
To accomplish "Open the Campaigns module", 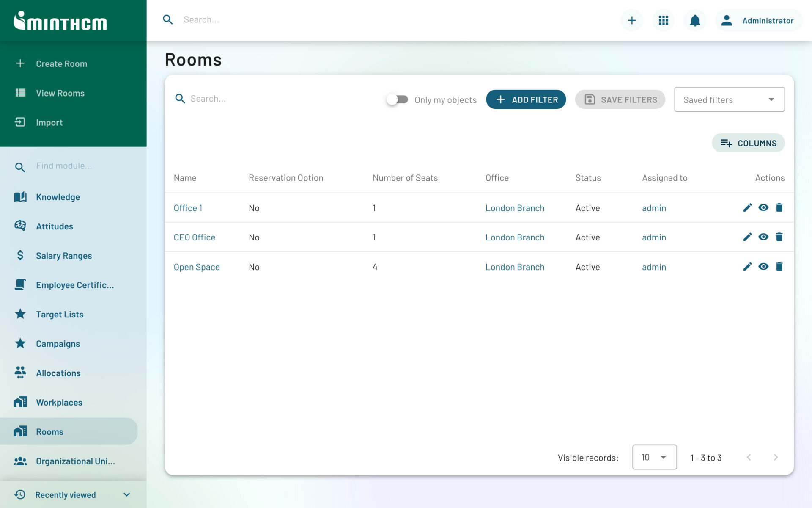I will [58, 343].
